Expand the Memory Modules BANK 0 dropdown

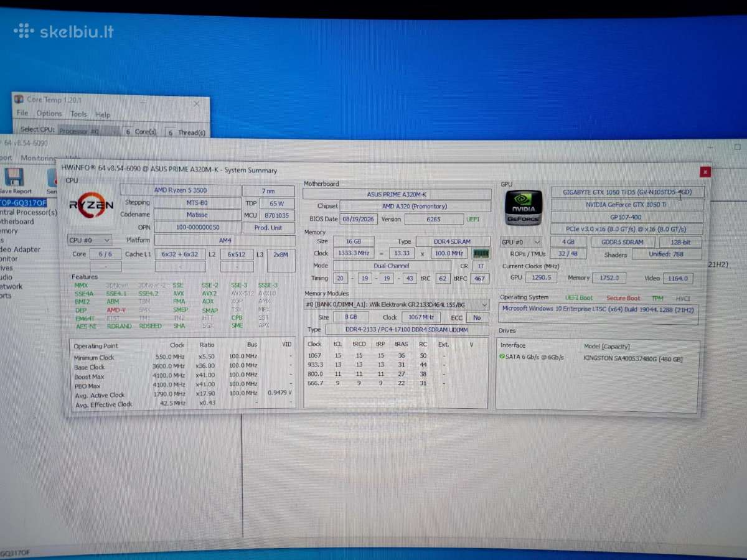397,304
